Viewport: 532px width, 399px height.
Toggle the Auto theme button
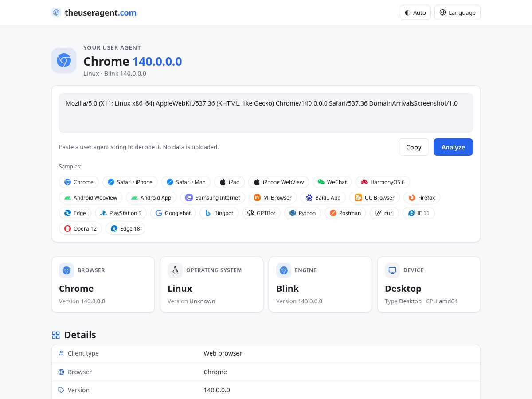(415, 12)
